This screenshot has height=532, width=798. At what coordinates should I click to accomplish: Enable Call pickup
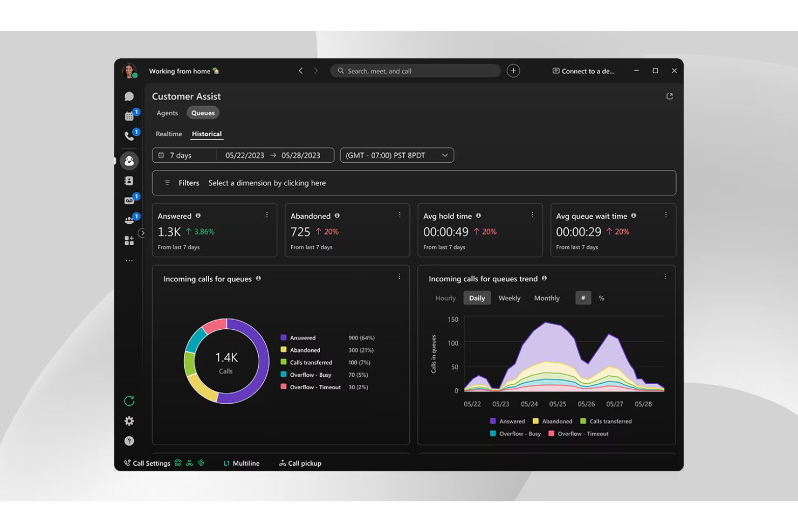(300, 463)
